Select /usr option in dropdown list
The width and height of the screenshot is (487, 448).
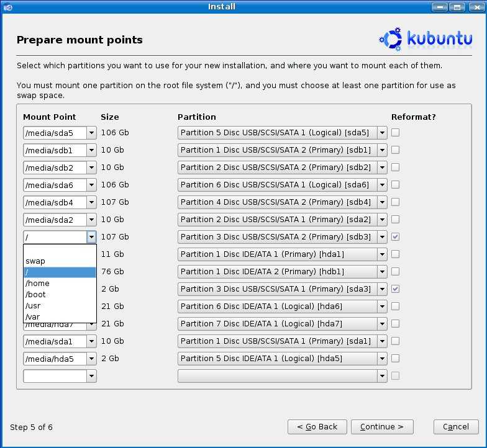pos(34,306)
